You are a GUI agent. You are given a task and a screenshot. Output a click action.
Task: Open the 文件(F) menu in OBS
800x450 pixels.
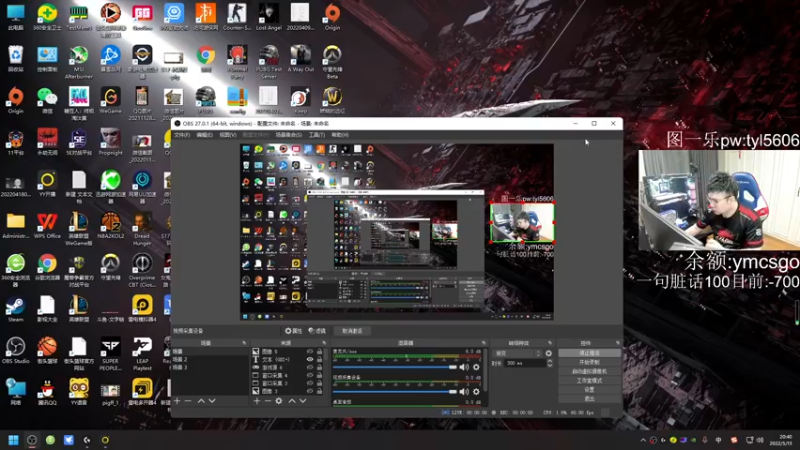pyautogui.click(x=182, y=135)
